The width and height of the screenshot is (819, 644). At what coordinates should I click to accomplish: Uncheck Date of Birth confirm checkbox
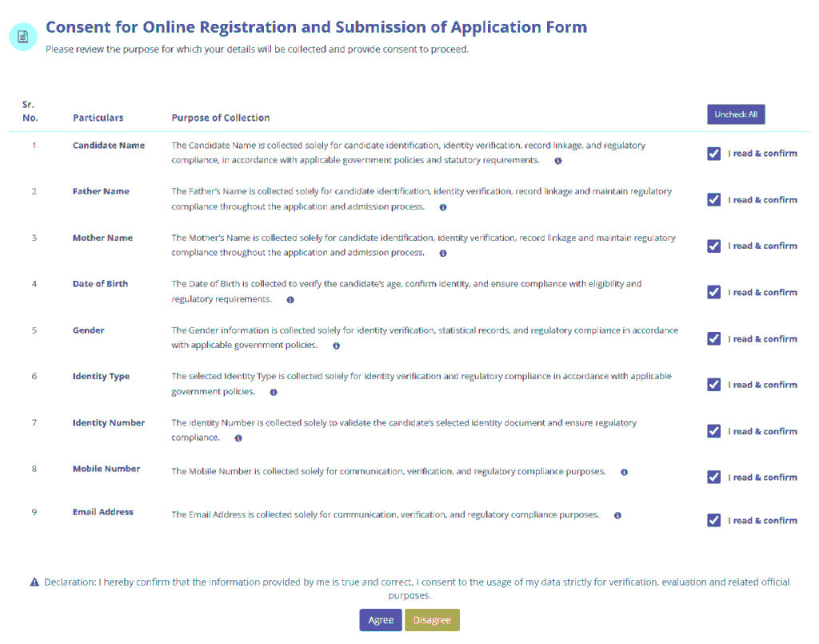[x=714, y=293]
